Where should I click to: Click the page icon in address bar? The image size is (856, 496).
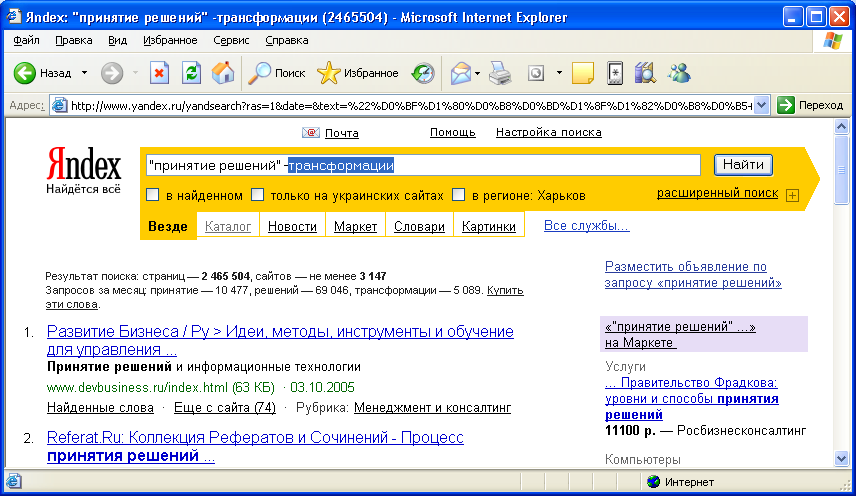(59, 105)
